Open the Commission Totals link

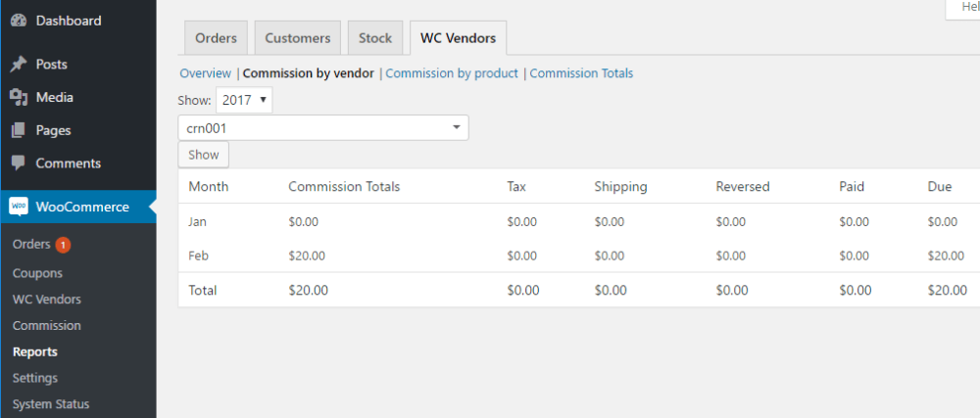(x=581, y=73)
